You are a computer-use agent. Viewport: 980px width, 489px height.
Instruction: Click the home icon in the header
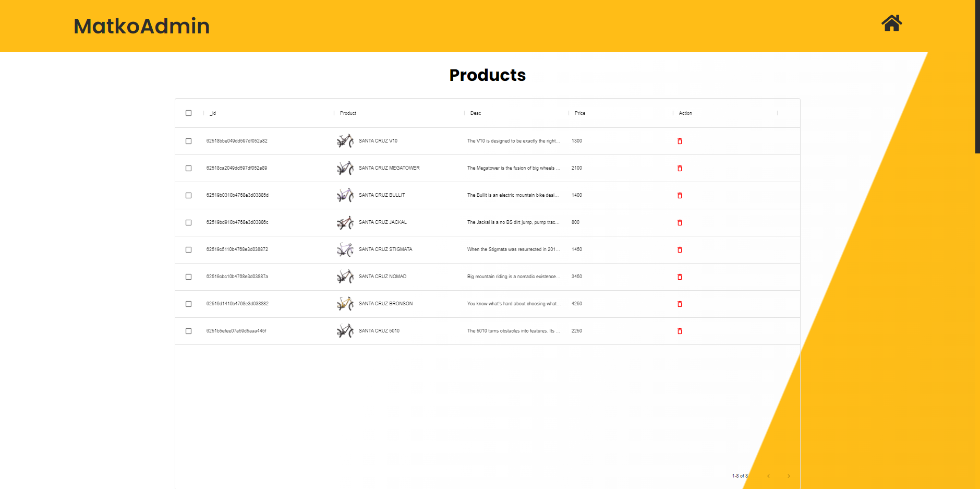click(891, 23)
